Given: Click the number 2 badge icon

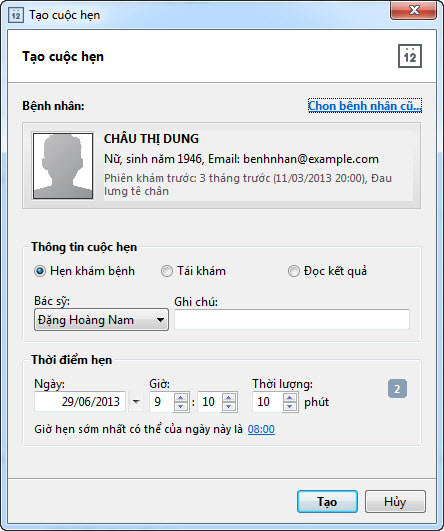Looking at the screenshot, I should (397, 388).
